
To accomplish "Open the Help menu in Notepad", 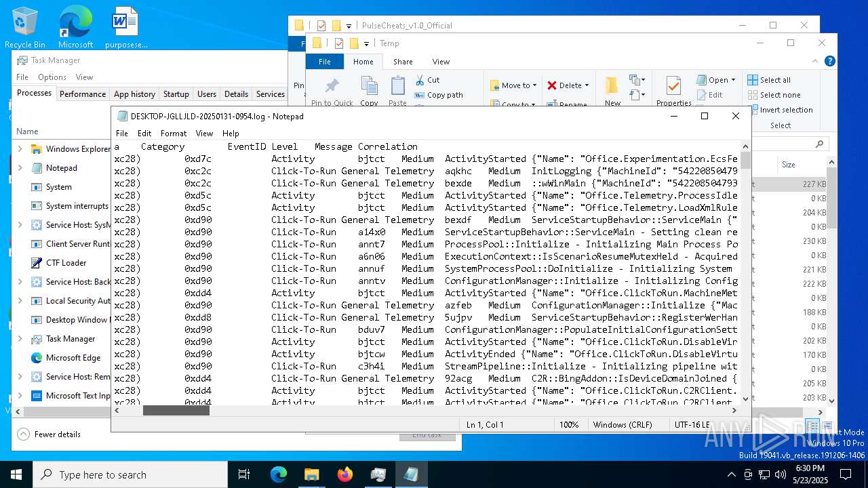I will 231,134.
